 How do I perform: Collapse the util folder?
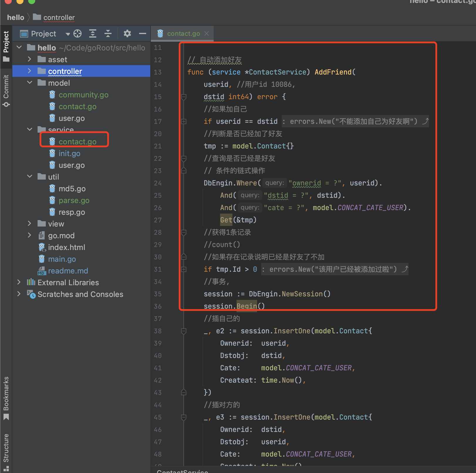click(29, 176)
